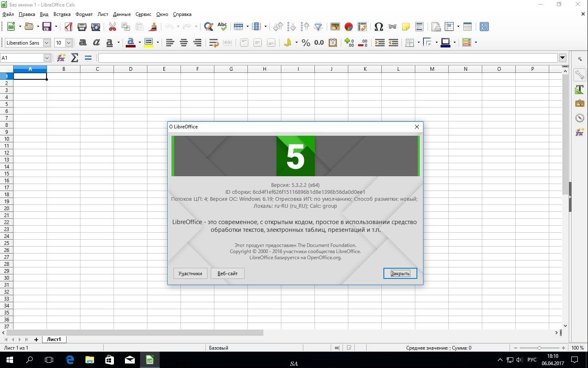Click the zoom slider handle
The image size is (588, 368).
tap(539, 348)
